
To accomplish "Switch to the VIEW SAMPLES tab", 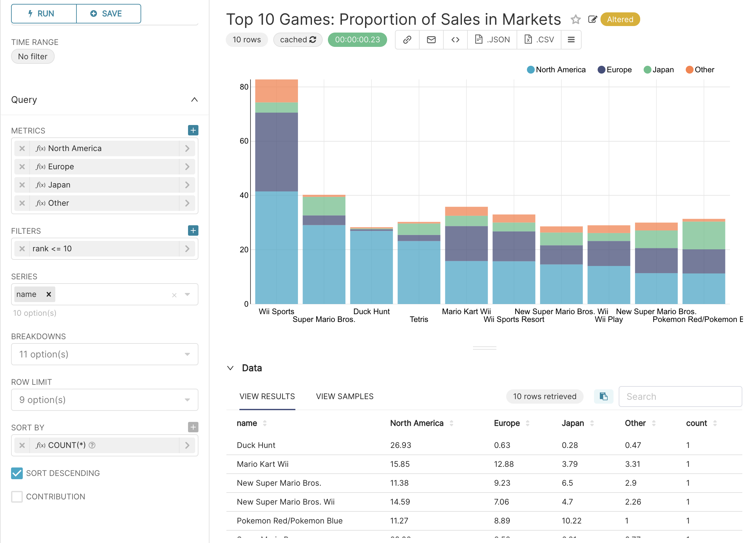I will tap(344, 396).
